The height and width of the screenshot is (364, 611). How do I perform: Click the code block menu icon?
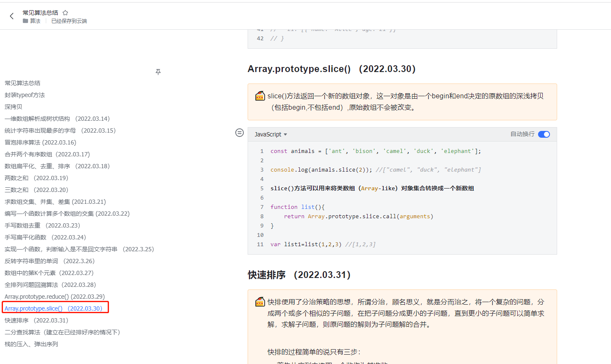240,133
